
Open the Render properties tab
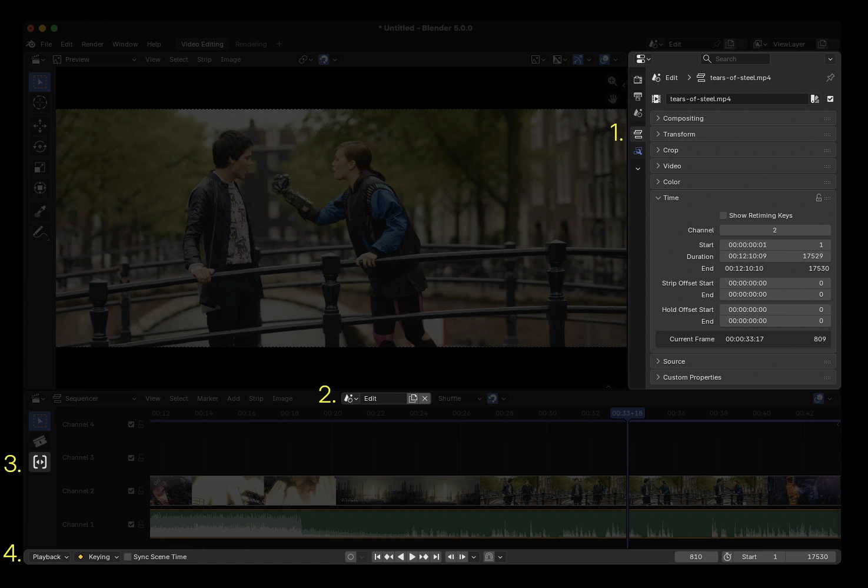[x=638, y=79]
